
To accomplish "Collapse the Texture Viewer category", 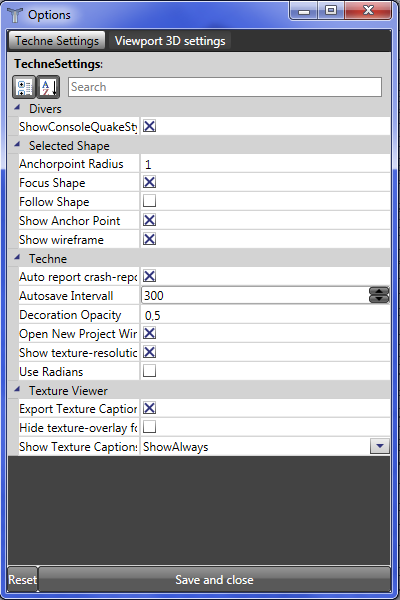I will pos(17,390).
